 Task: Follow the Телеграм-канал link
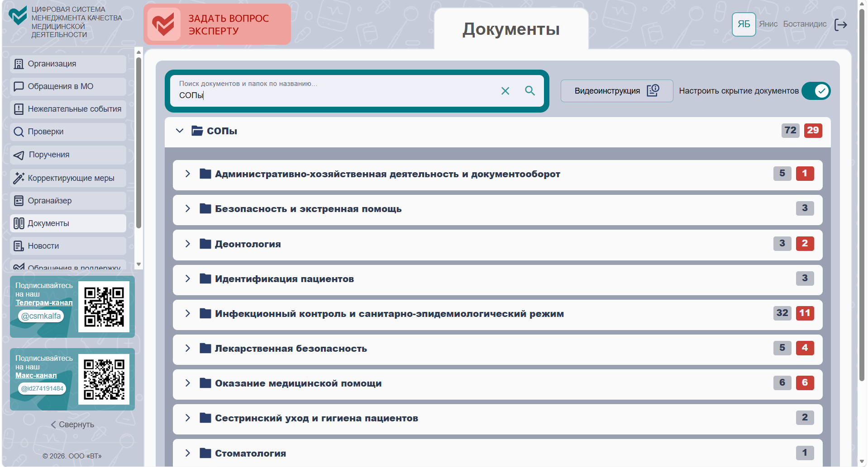click(x=44, y=303)
